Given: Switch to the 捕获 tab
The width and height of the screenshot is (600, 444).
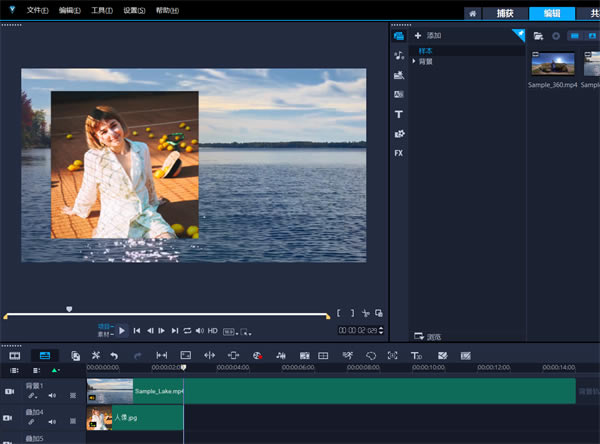Looking at the screenshot, I should 505,13.
